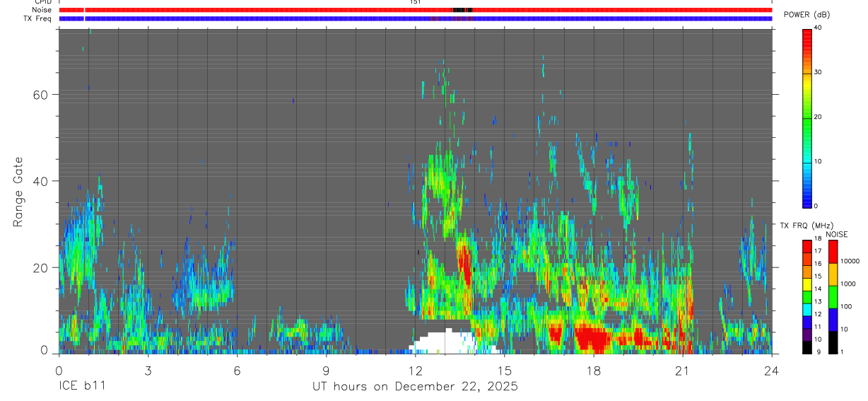Click the 9 label on TX FRQ scale
This screenshot has height=401, width=868.
click(x=817, y=352)
